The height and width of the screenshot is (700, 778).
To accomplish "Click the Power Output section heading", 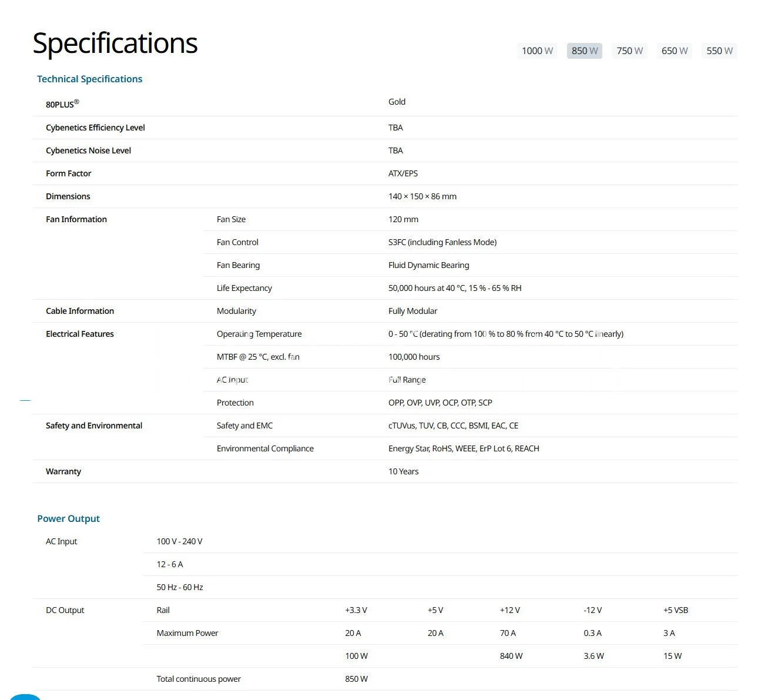I will [68, 518].
